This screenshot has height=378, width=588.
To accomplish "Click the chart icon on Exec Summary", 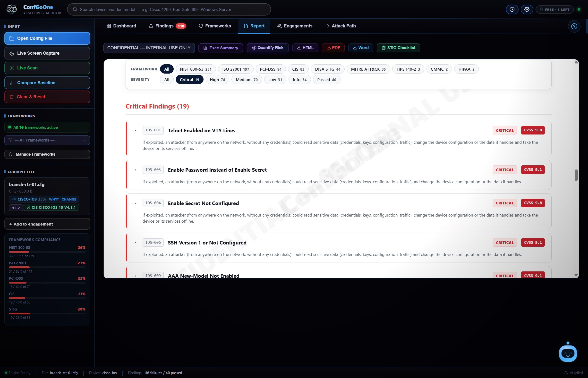I will coord(205,48).
